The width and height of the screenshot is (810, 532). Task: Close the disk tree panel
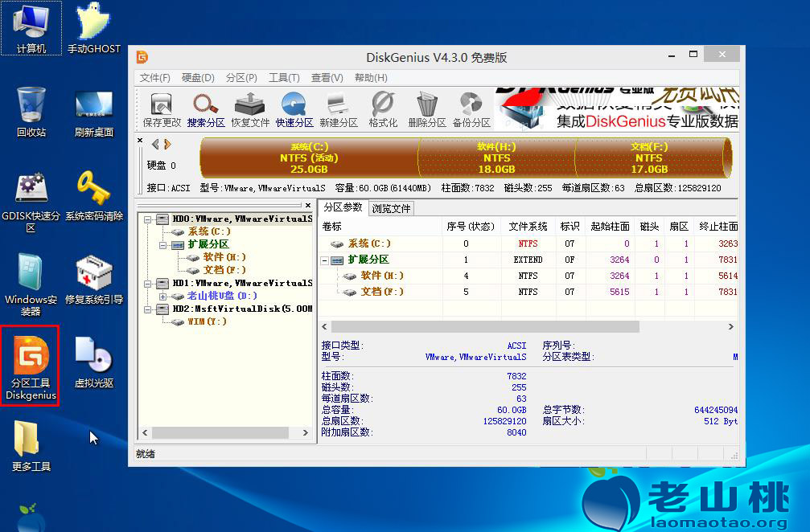(x=308, y=205)
